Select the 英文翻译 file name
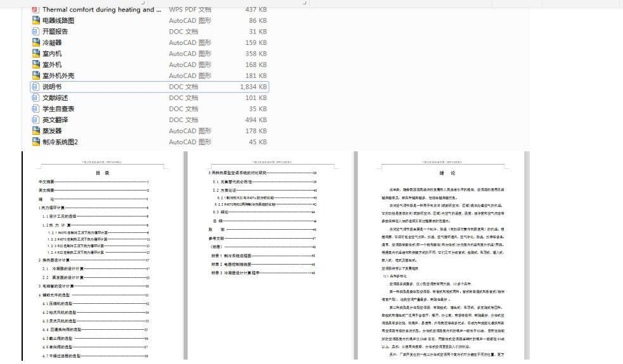 (x=55, y=120)
